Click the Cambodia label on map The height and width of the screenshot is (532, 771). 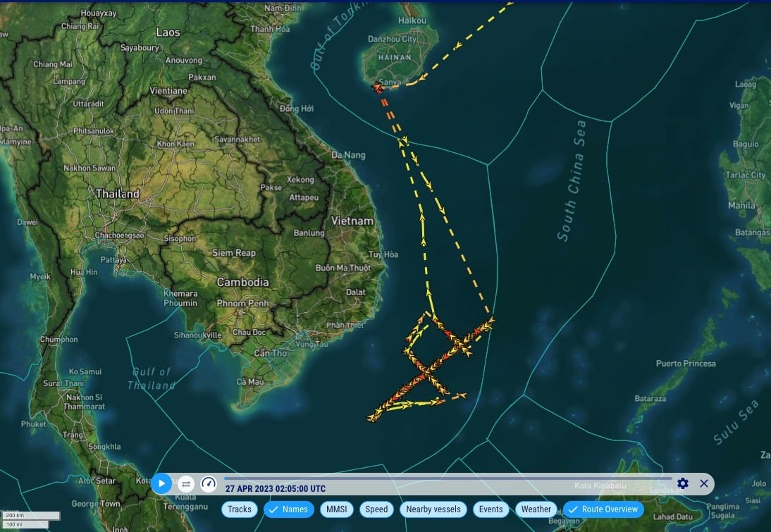pyautogui.click(x=242, y=282)
